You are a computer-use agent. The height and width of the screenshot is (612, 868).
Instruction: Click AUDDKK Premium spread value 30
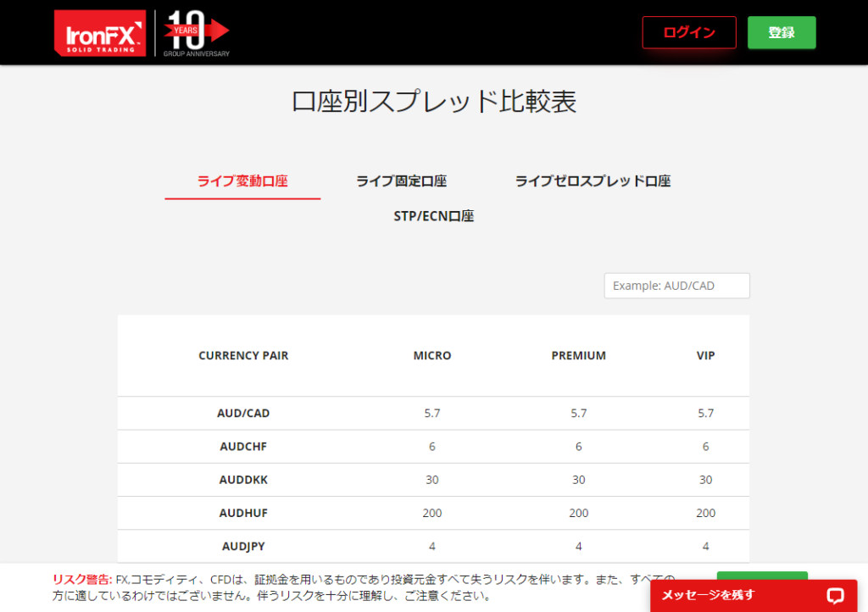tap(578, 480)
